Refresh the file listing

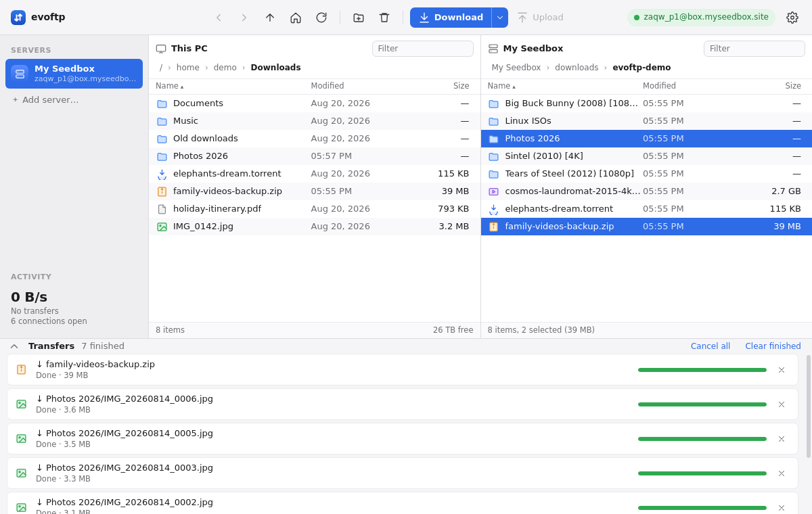point(321,18)
